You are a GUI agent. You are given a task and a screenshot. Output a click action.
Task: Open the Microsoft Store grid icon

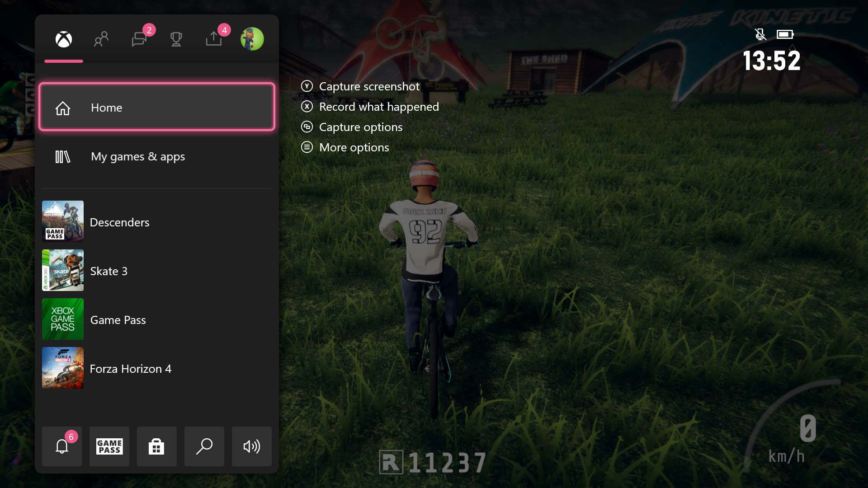pyautogui.click(x=156, y=446)
